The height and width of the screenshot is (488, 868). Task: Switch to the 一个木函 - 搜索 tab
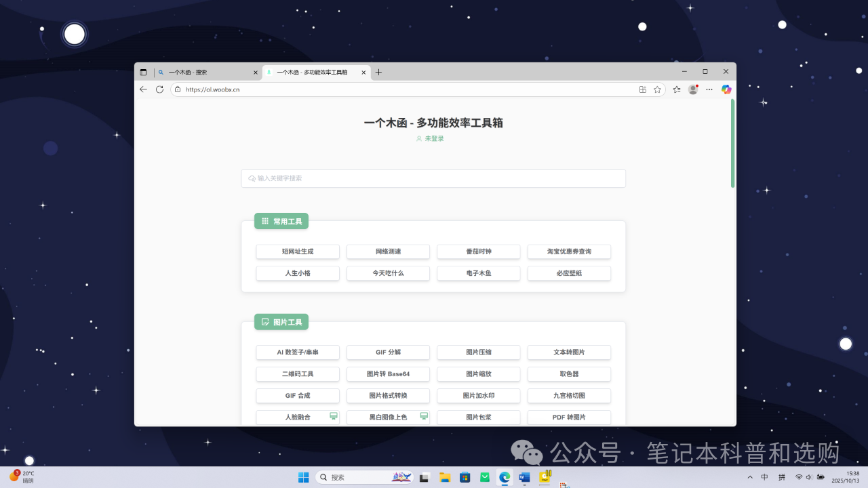click(203, 73)
